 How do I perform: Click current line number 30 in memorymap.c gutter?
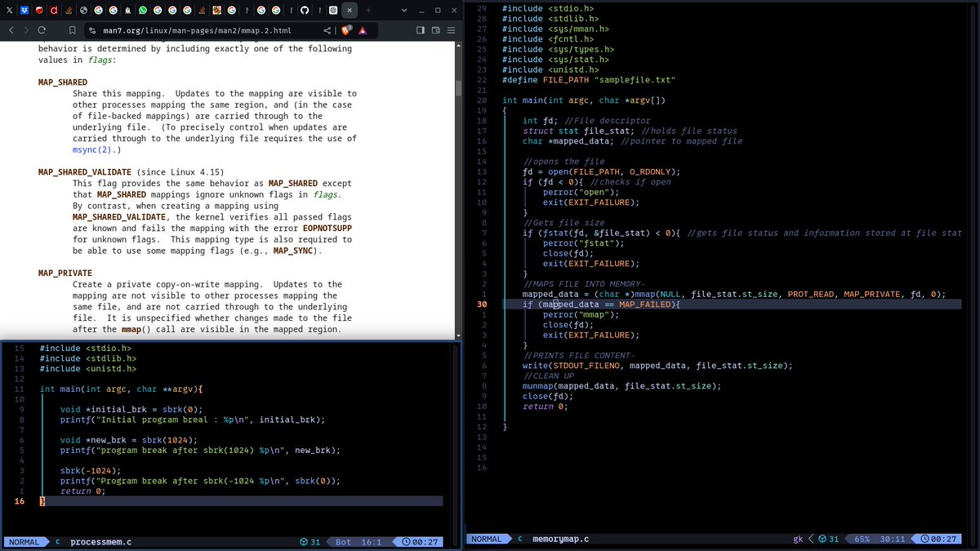click(482, 304)
